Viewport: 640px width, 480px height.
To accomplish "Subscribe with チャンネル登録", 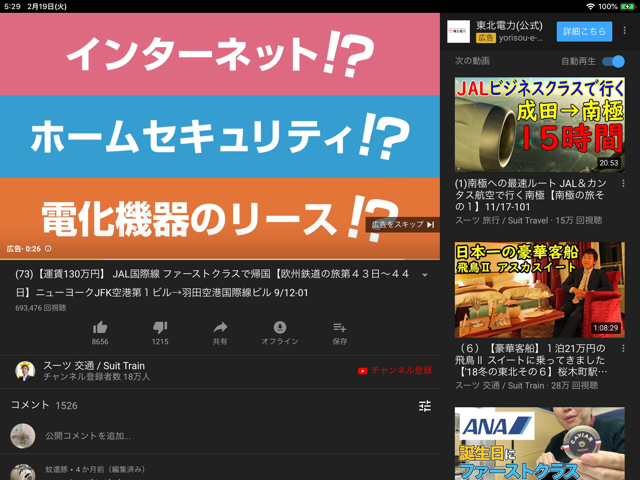I will pyautogui.click(x=395, y=371).
